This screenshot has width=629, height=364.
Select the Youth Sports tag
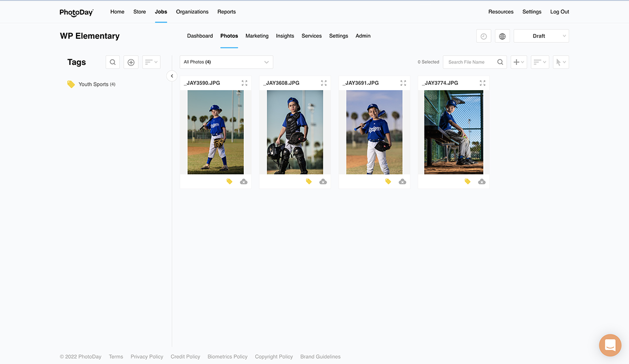[x=93, y=84]
